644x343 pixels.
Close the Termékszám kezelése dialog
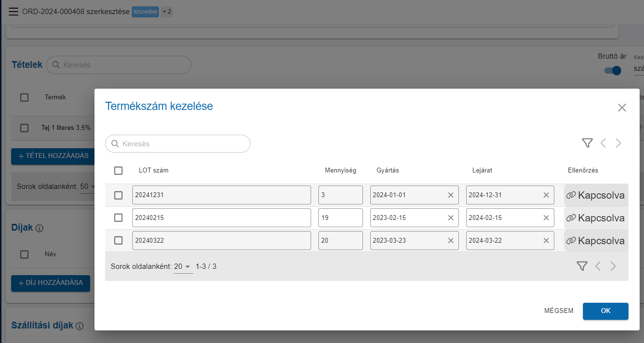(622, 108)
